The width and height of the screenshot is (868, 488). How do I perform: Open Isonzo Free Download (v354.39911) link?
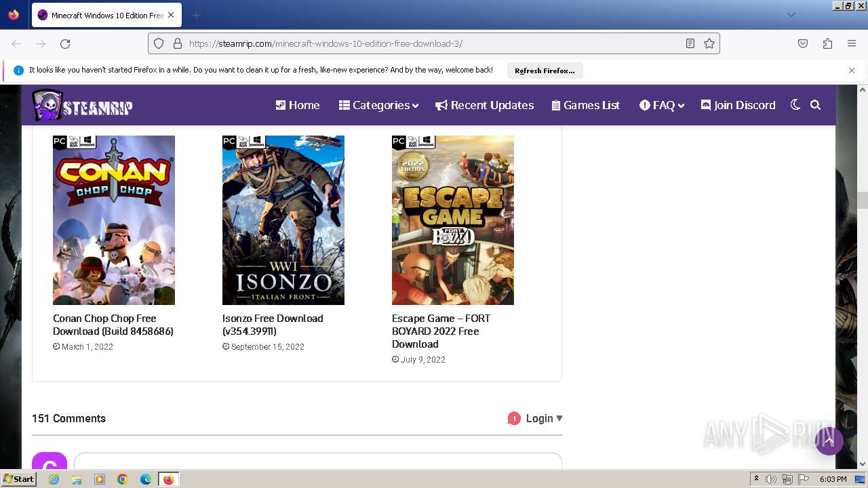[273, 325]
